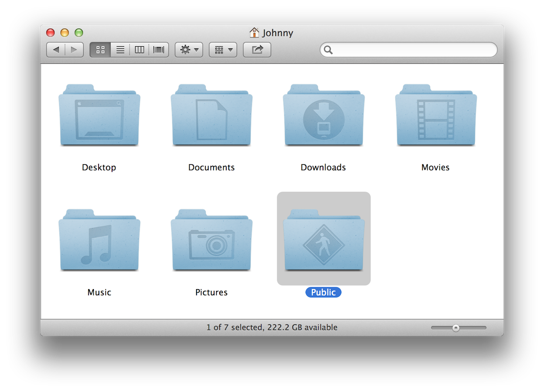Image resolution: width=544 pixels, height=392 pixels.
Task: Open the item arrangement dropdown
Action: (223, 50)
